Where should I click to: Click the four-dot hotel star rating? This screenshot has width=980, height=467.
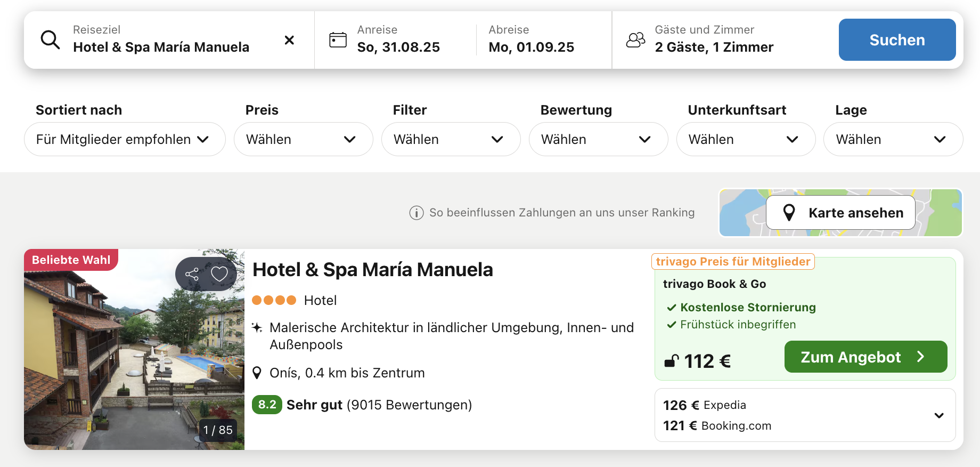[x=274, y=300]
